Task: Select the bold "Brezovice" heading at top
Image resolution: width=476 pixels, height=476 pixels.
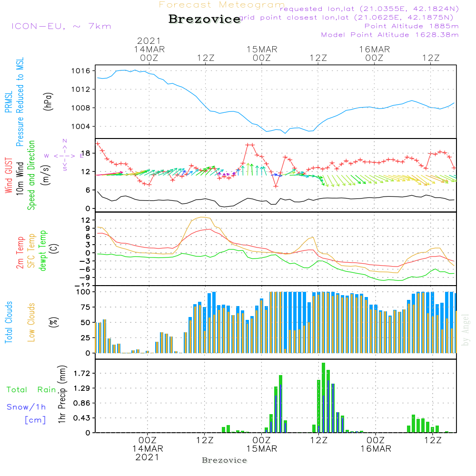Action: point(205,19)
